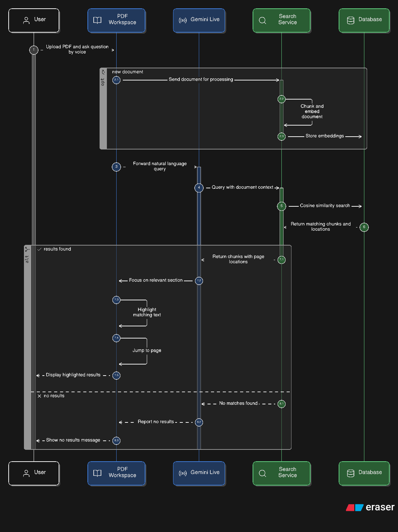Screen dimensions: 398x532
Task: Click the person icon in the top User box
Action: 26,20
